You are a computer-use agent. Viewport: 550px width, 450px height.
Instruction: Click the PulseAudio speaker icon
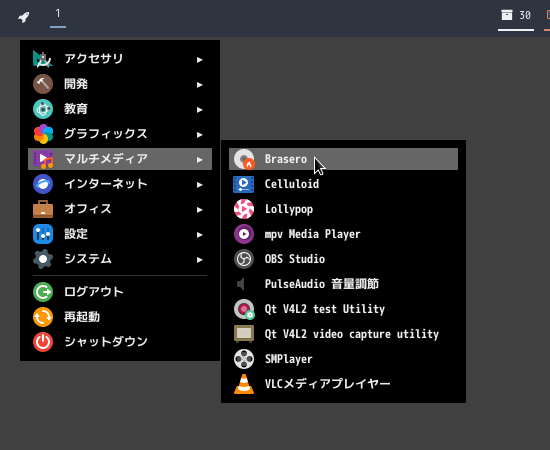click(x=241, y=284)
